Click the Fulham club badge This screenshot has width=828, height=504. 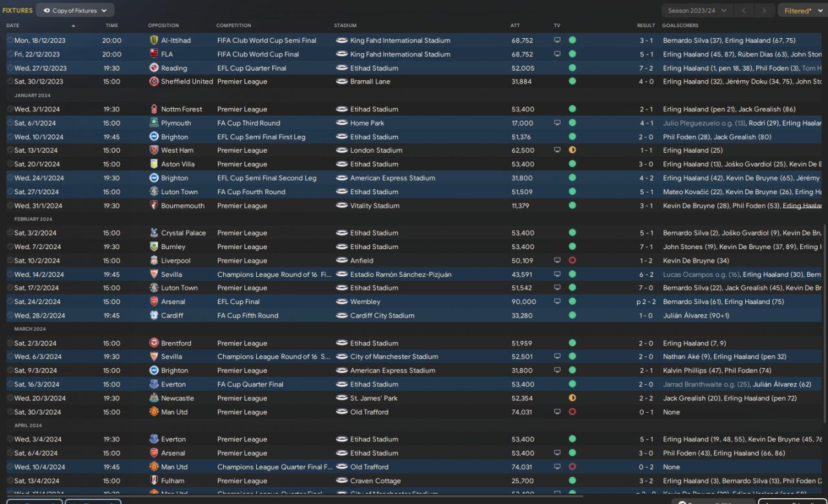click(154, 481)
